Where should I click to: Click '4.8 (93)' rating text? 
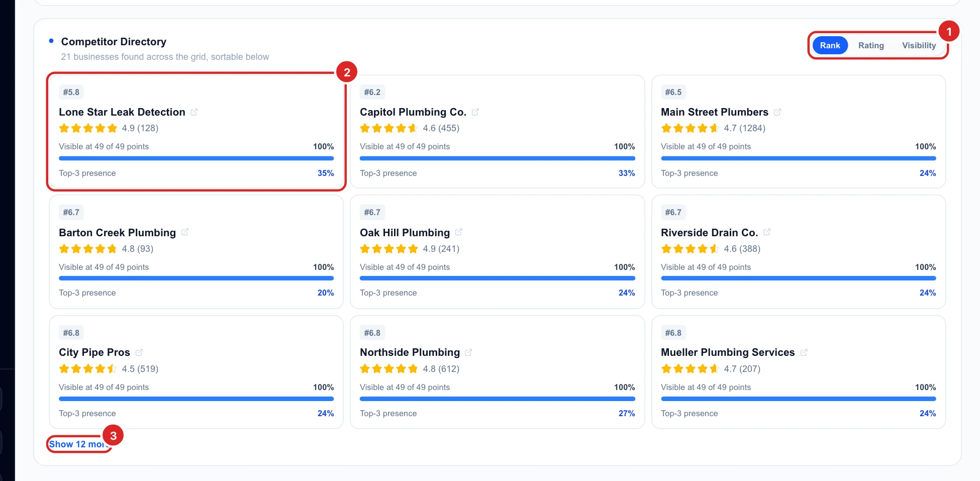coord(138,249)
